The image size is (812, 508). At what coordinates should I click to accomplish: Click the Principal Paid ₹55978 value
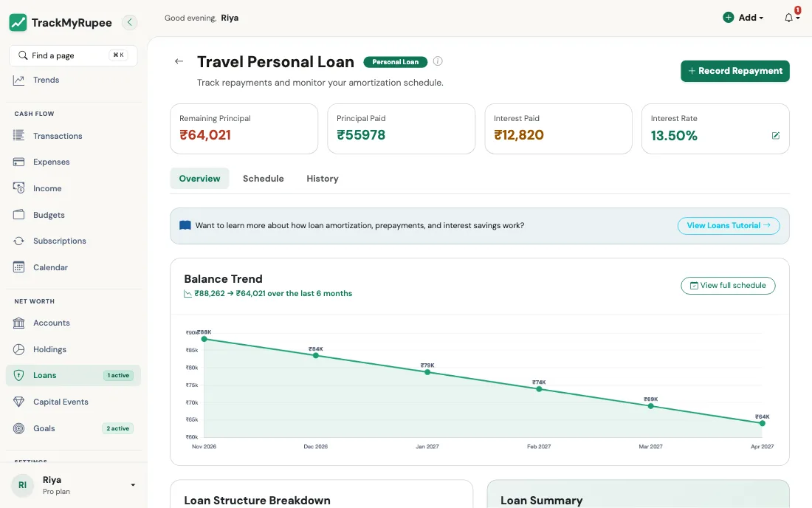(361, 135)
